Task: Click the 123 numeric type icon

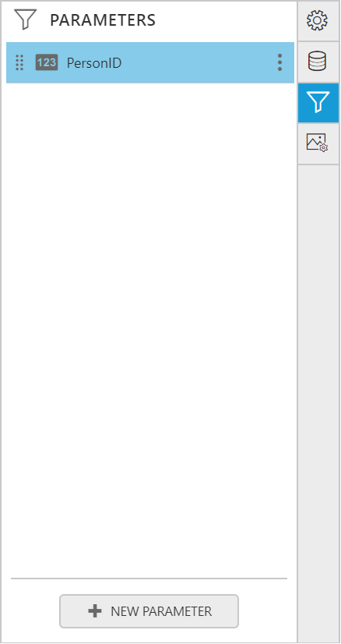Action: (47, 62)
